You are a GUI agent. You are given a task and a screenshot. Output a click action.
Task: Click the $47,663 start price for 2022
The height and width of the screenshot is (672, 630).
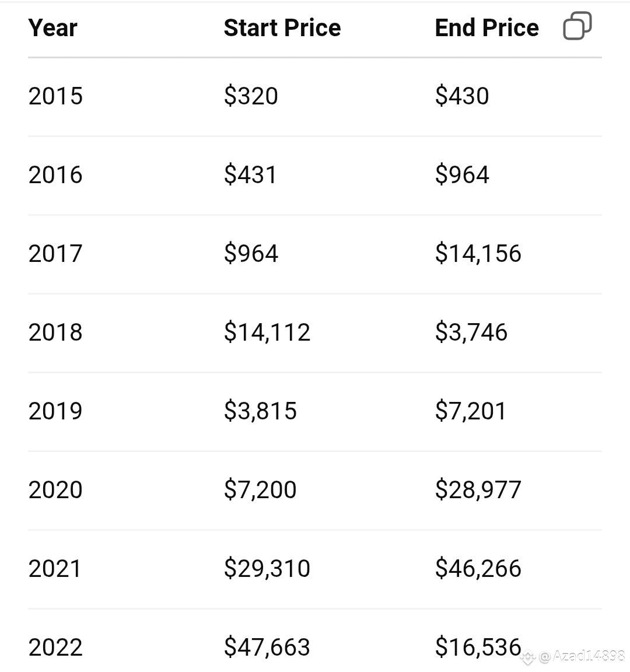pos(267,647)
